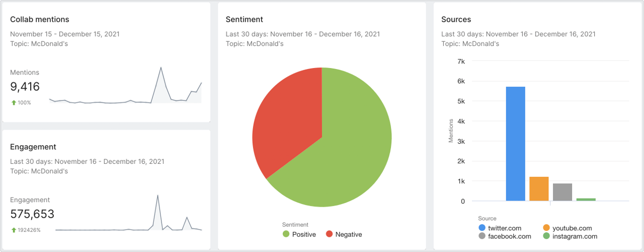Click the 575,653 engagement value
The image size is (644, 252).
coord(32,214)
